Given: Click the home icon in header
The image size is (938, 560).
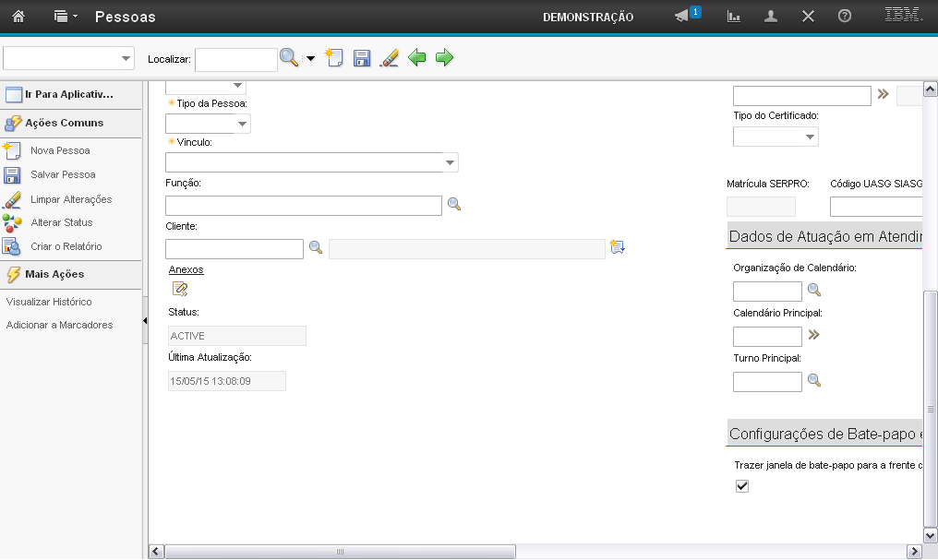Looking at the screenshot, I should tap(18, 17).
